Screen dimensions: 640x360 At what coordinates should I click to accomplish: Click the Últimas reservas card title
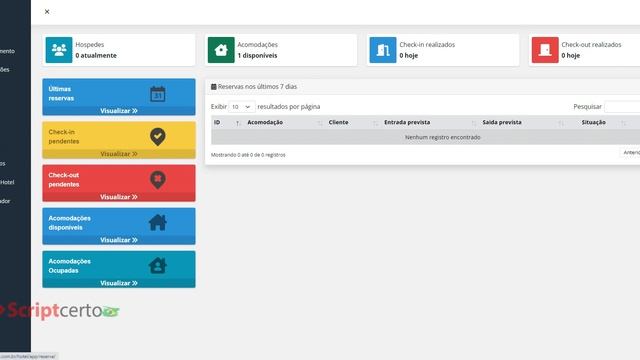[x=61, y=93]
